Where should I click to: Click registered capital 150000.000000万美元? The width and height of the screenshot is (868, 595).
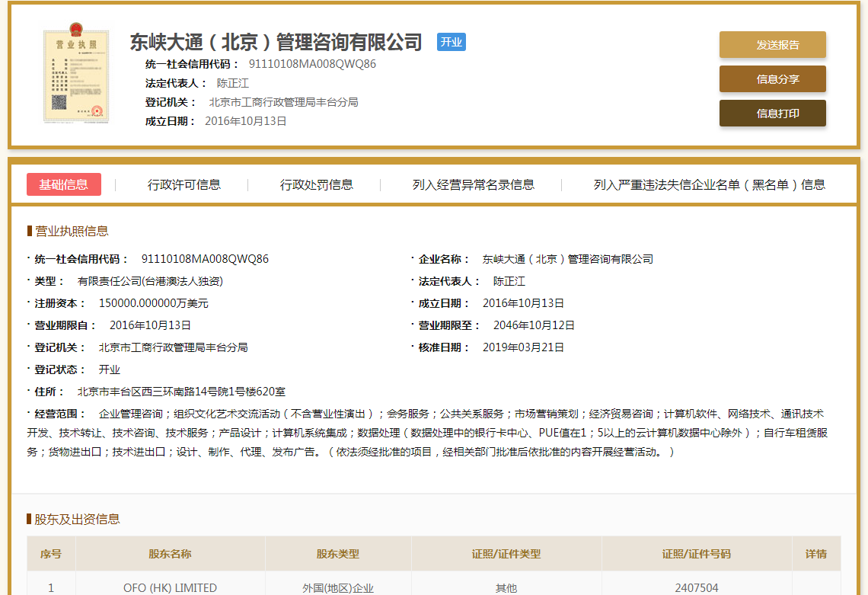tap(153, 303)
